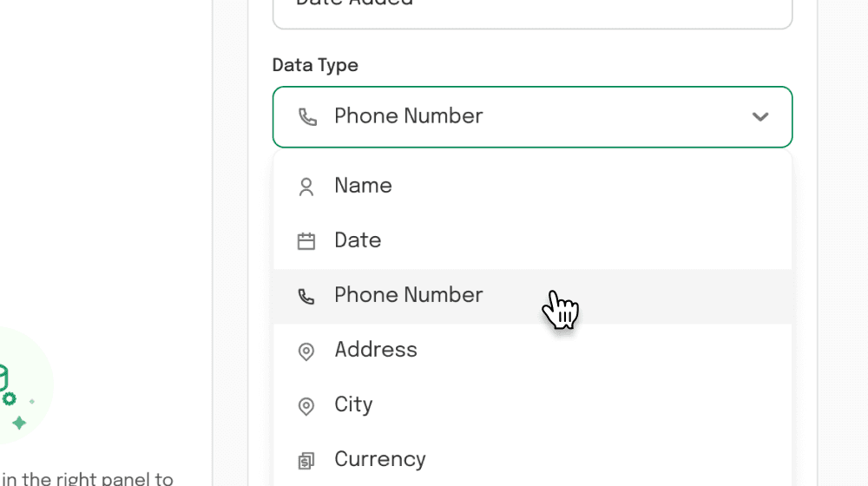Click the text mentioning the right panel

(x=88, y=478)
